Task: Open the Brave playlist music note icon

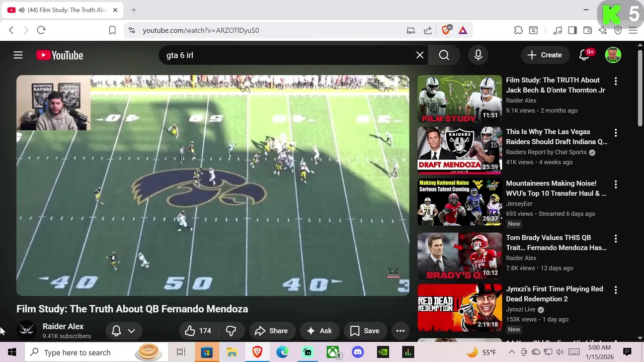Action: (557, 30)
